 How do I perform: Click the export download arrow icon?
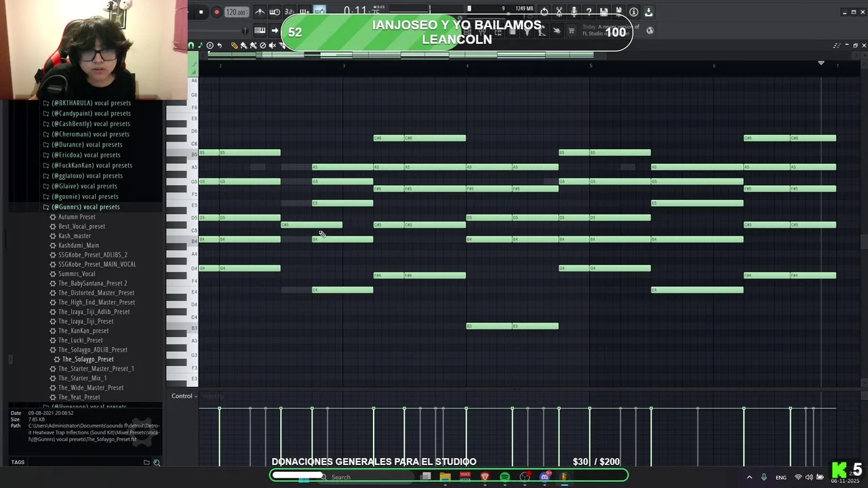coord(648,12)
